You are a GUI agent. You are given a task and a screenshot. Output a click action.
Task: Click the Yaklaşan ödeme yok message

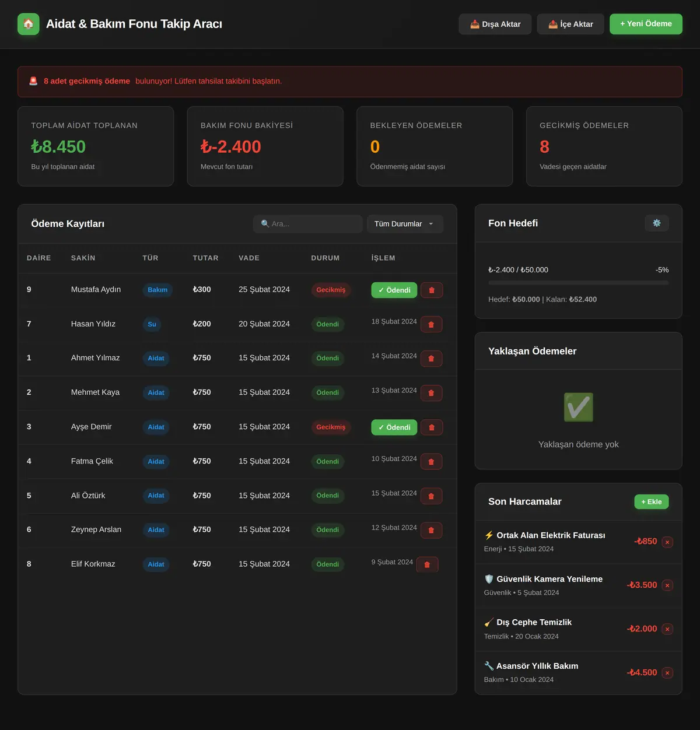(579, 444)
